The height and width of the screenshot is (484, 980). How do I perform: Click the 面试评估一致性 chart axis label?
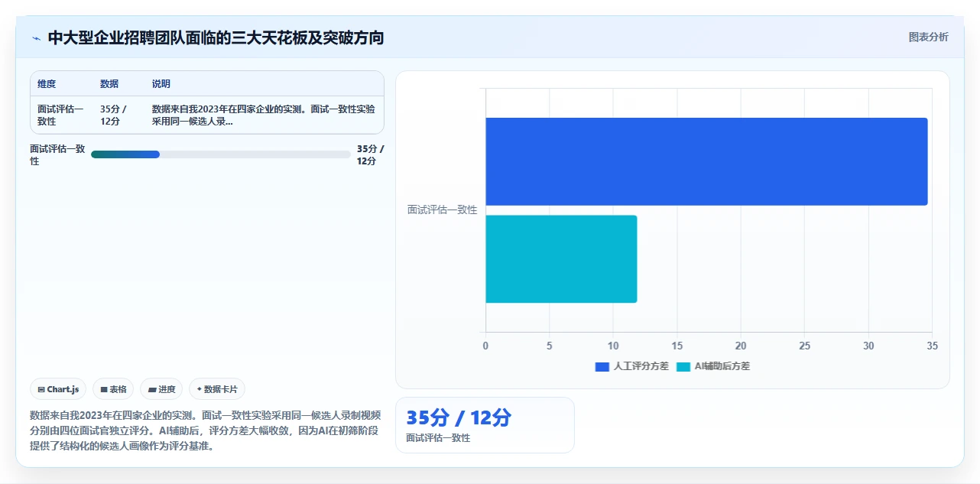(442, 210)
